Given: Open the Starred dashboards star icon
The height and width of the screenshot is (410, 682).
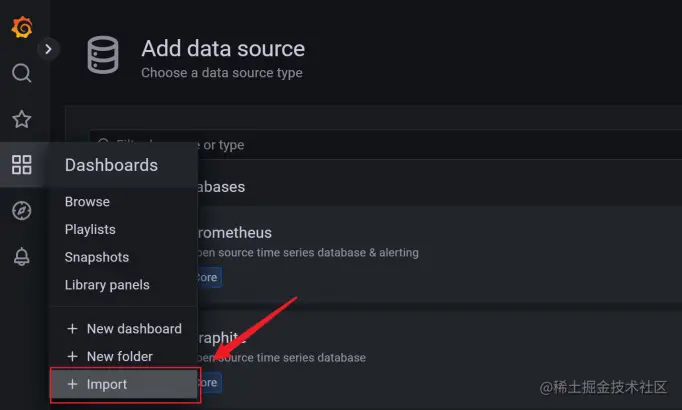Looking at the screenshot, I should 21,119.
